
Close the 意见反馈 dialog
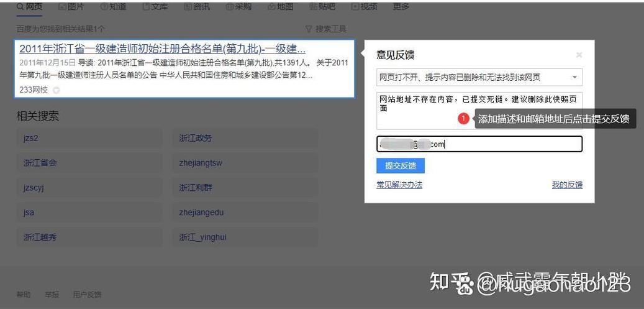point(579,55)
